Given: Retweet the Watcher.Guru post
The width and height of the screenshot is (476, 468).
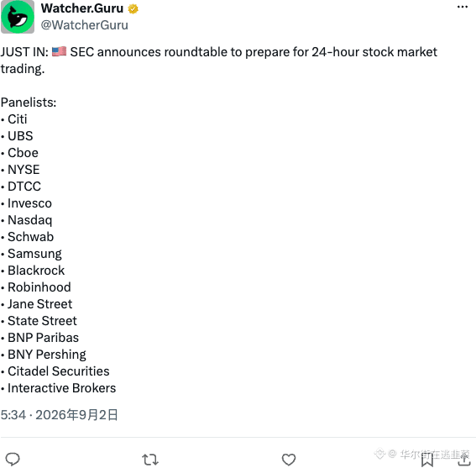Looking at the screenshot, I should pyautogui.click(x=150, y=460).
